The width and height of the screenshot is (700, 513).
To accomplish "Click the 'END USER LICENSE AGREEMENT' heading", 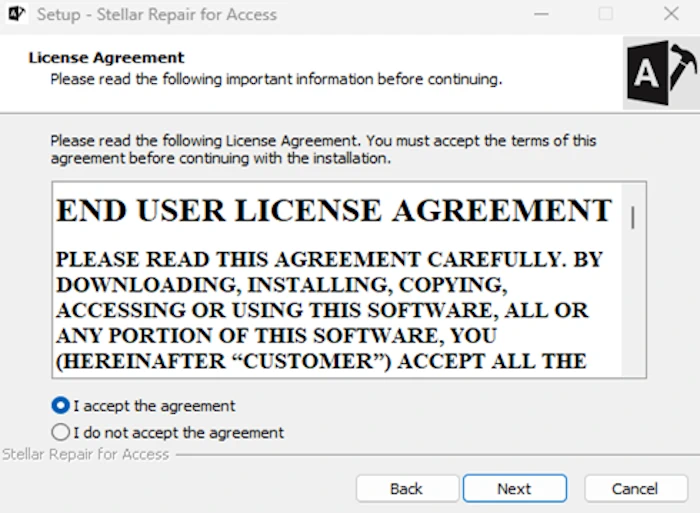I will click(x=334, y=211).
